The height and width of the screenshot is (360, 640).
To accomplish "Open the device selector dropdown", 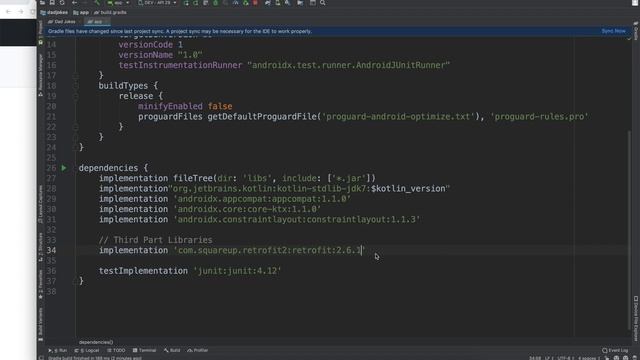I will 157,3.
